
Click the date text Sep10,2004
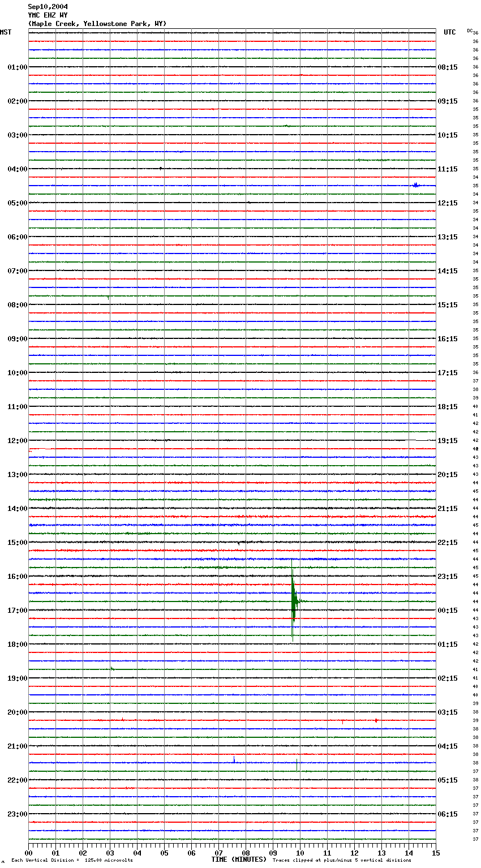48,7
